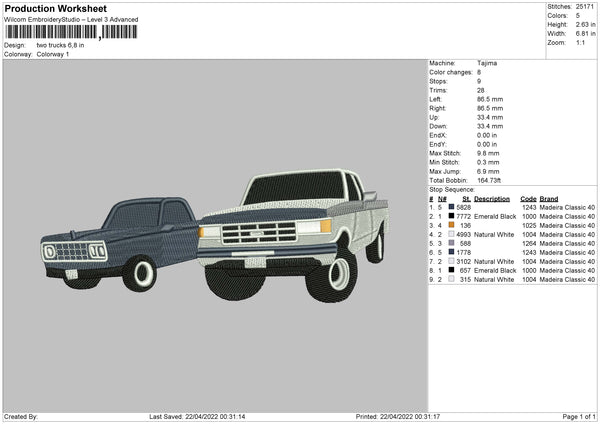This screenshot has height=424, width=600.
Task: Select the navy swatch with 5828 stitches
Action: pyautogui.click(x=452, y=207)
